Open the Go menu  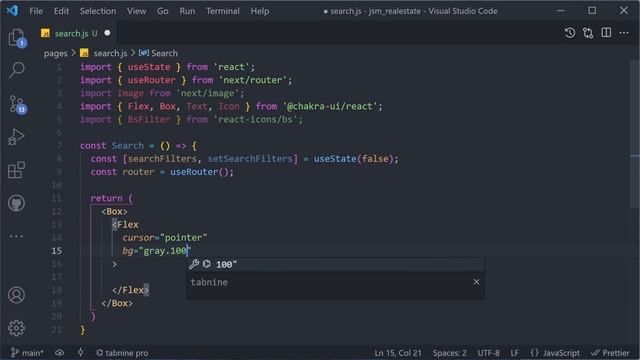tap(162, 11)
